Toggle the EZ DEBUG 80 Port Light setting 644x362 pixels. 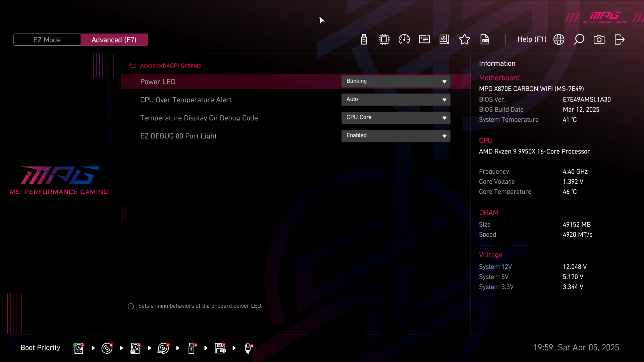click(396, 136)
